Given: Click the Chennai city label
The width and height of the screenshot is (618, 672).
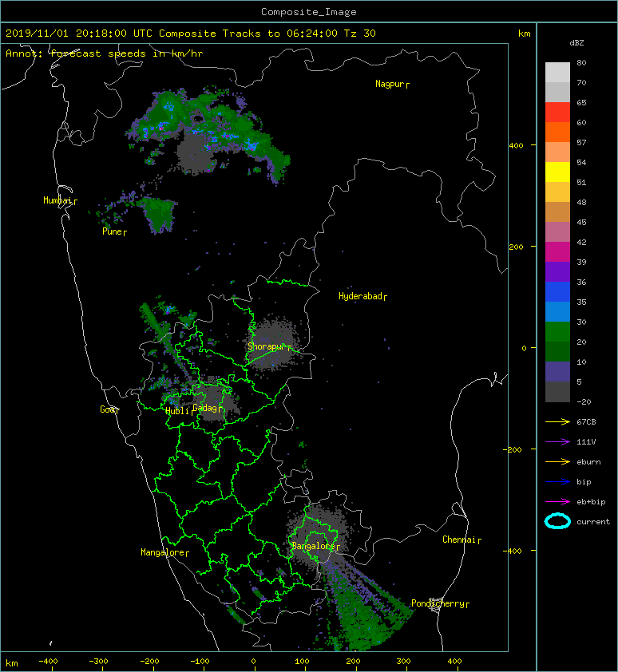Looking at the screenshot, I should click(462, 540).
